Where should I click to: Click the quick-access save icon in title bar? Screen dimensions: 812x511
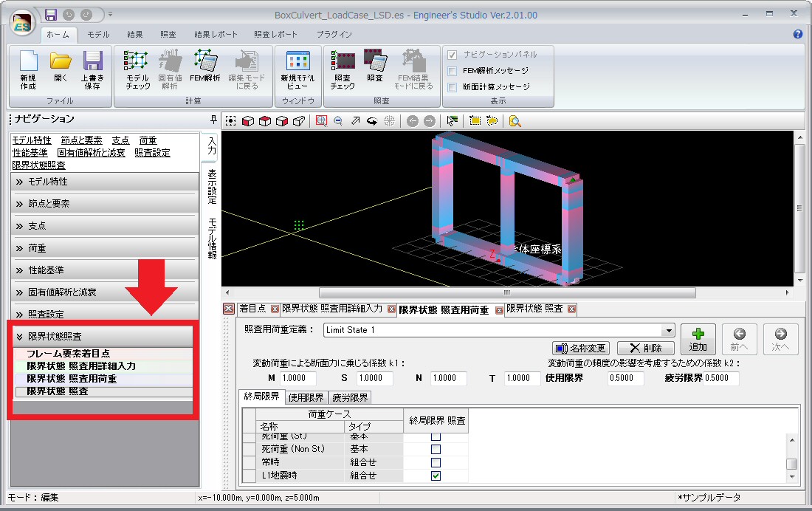(x=50, y=15)
